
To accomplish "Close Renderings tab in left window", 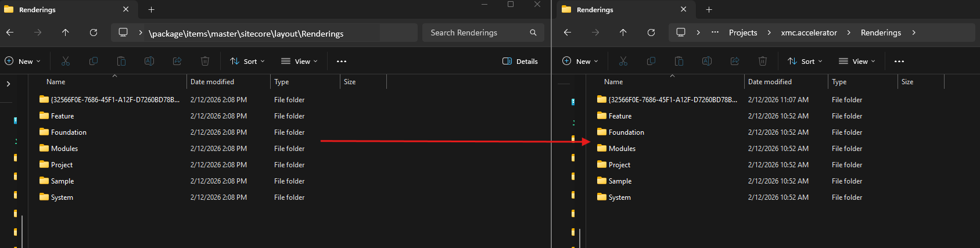I will [x=125, y=10].
